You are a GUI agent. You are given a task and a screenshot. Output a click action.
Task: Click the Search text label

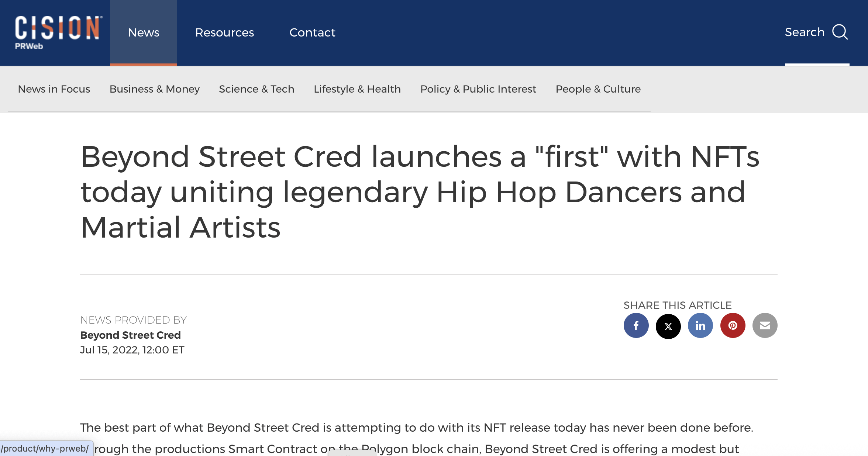805,32
